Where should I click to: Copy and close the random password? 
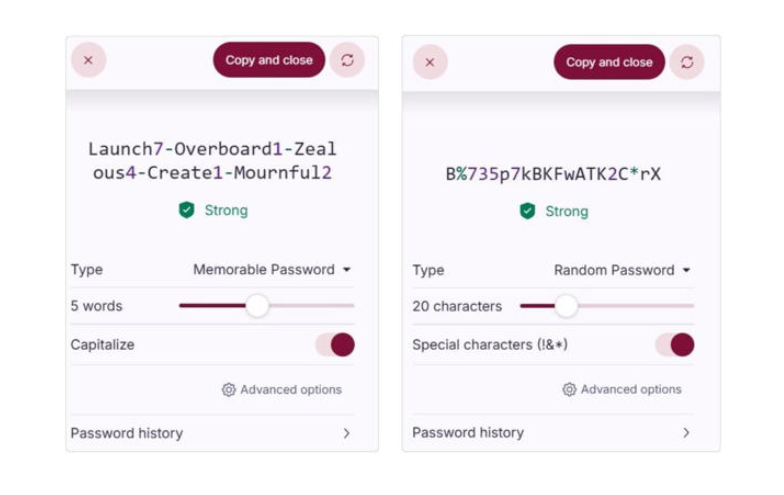pyautogui.click(x=609, y=62)
